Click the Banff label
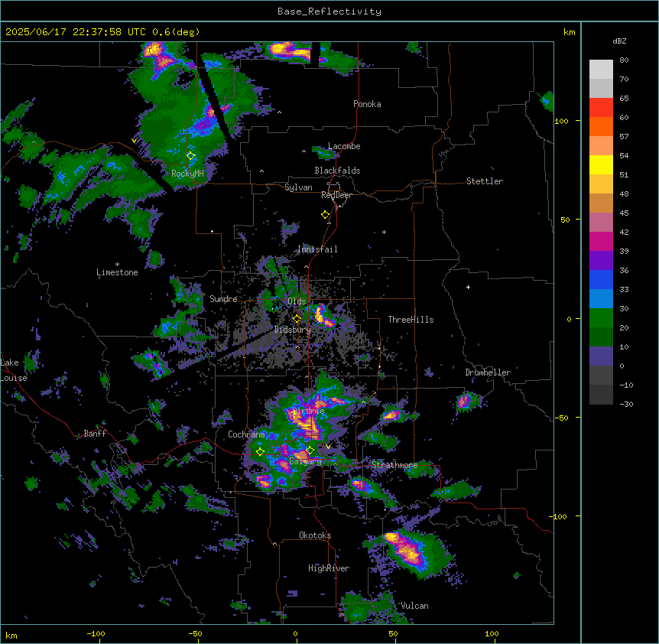 coord(95,434)
